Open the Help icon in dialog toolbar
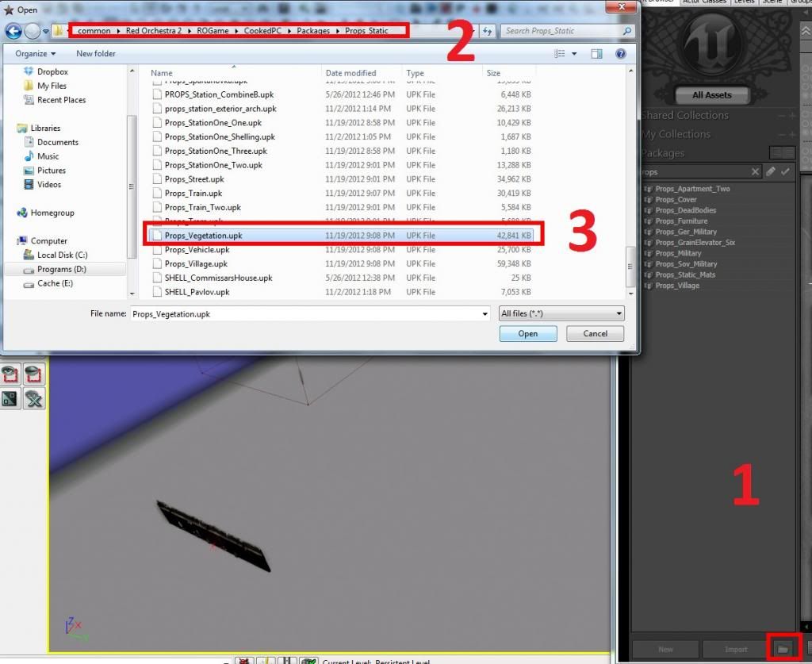Screen dimensions: 812x664 coord(621,54)
